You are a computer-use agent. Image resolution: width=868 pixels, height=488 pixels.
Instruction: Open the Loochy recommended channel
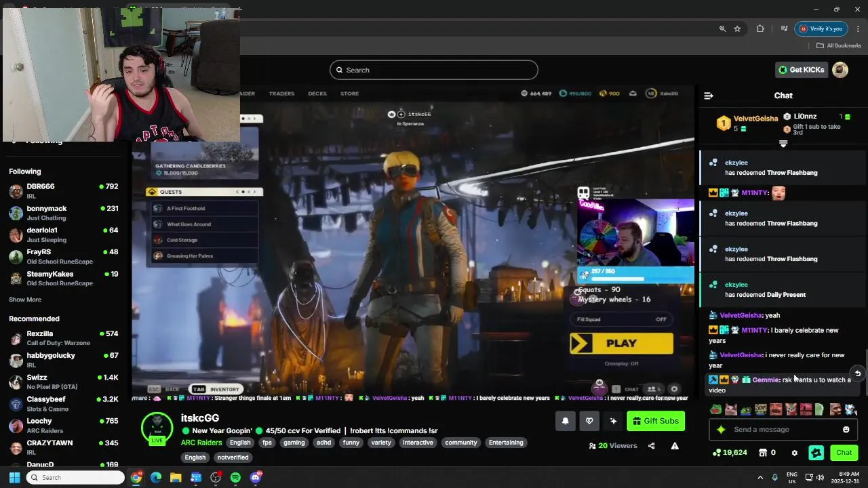(64, 426)
